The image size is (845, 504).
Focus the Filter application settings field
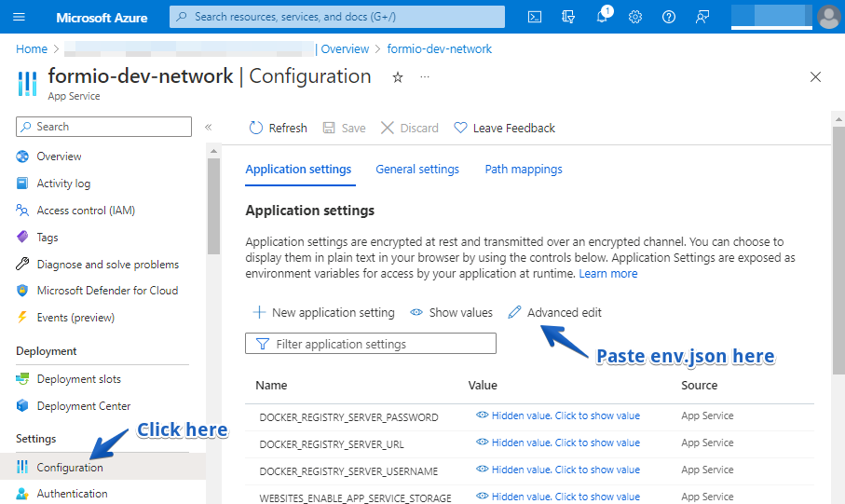click(x=371, y=344)
